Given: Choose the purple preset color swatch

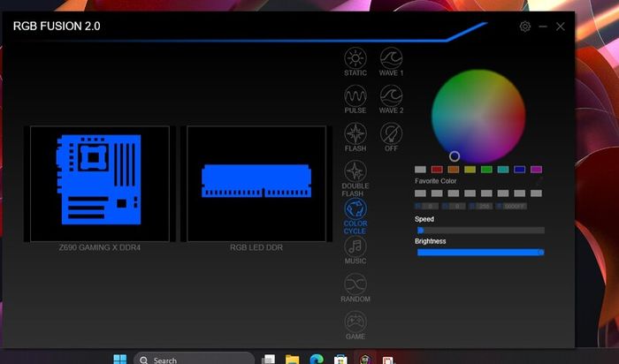Looking at the screenshot, I should [x=536, y=170].
